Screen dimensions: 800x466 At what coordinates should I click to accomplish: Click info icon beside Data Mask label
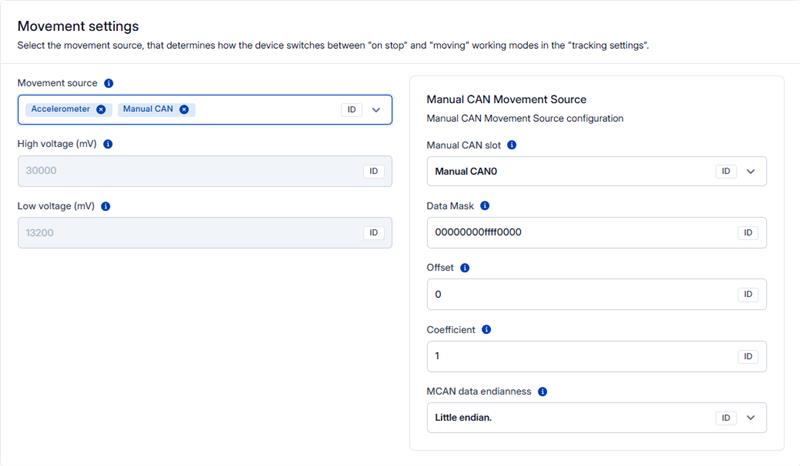(x=485, y=206)
